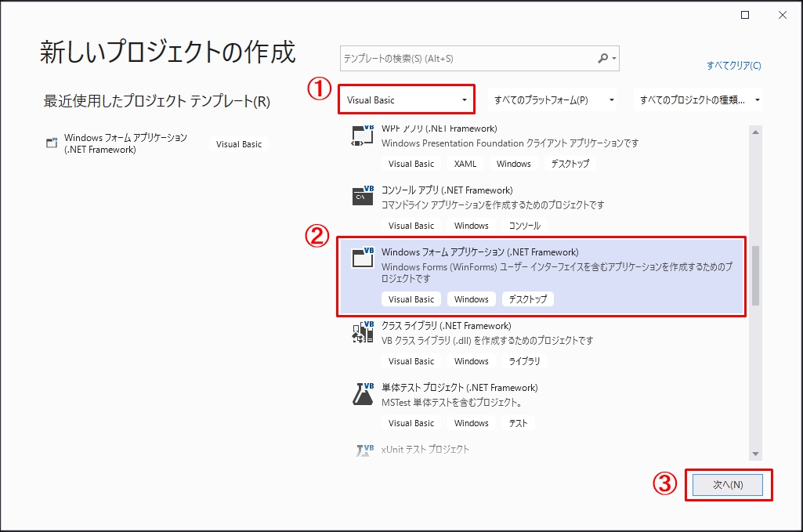Click the Windows Presentation Foundation description text
Screen dimensions: 803x532
509,143
